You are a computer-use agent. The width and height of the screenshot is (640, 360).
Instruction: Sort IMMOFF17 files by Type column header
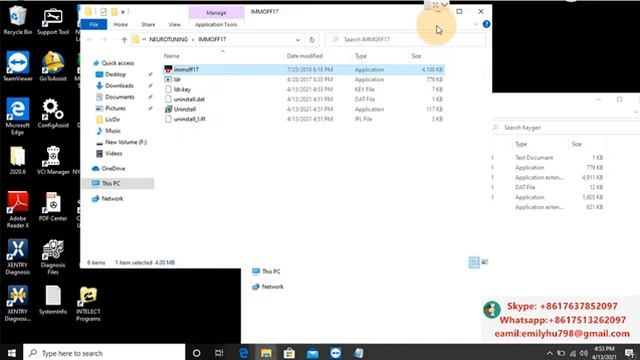click(361, 56)
